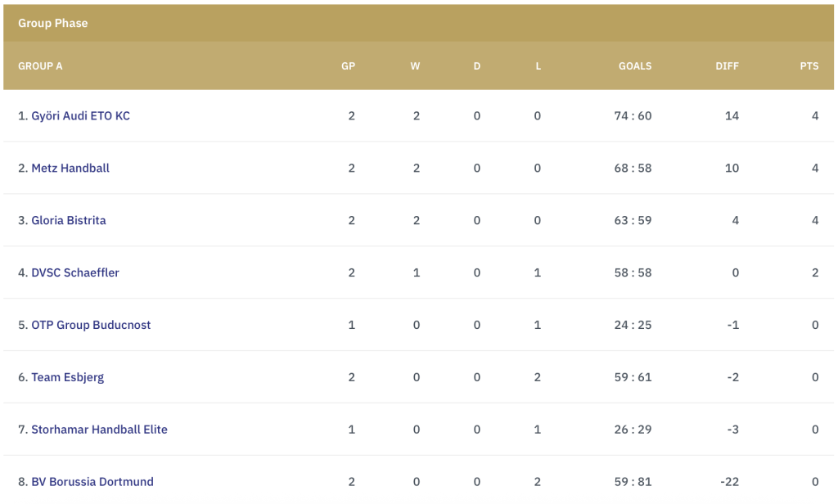Screen dimensions: 838x504
Task: Click the GOALS column header
Action: [635, 66]
